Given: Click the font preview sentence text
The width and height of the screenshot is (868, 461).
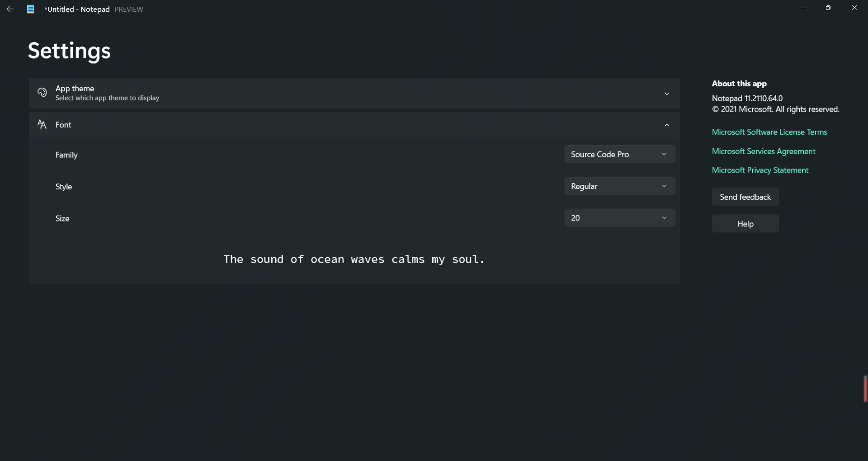Looking at the screenshot, I should (x=354, y=259).
